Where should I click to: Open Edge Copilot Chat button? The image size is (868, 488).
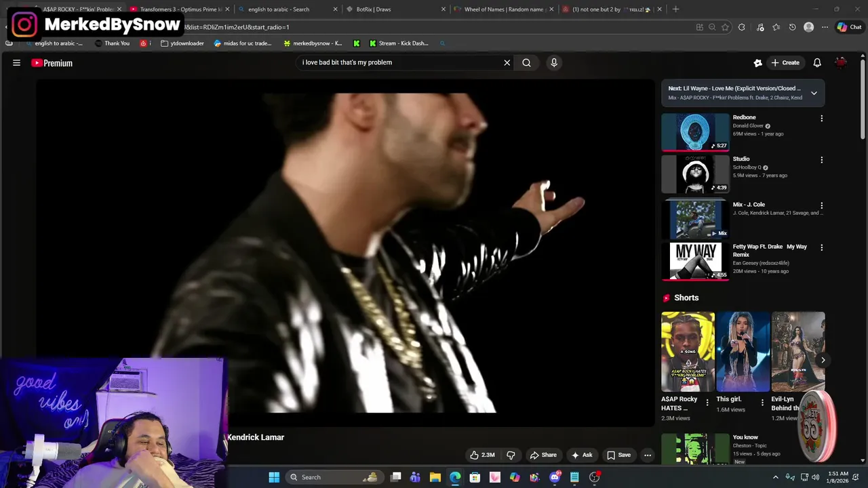pos(849,27)
